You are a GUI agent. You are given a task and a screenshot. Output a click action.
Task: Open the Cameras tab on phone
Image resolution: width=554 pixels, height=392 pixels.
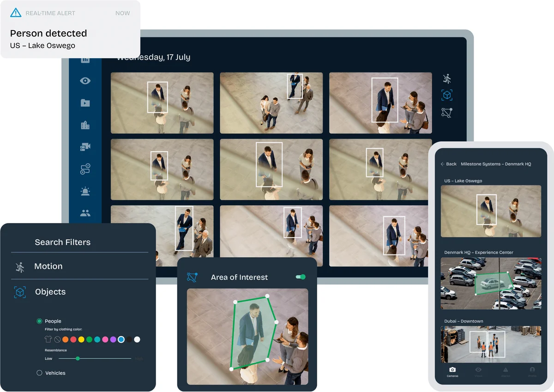coord(452,372)
